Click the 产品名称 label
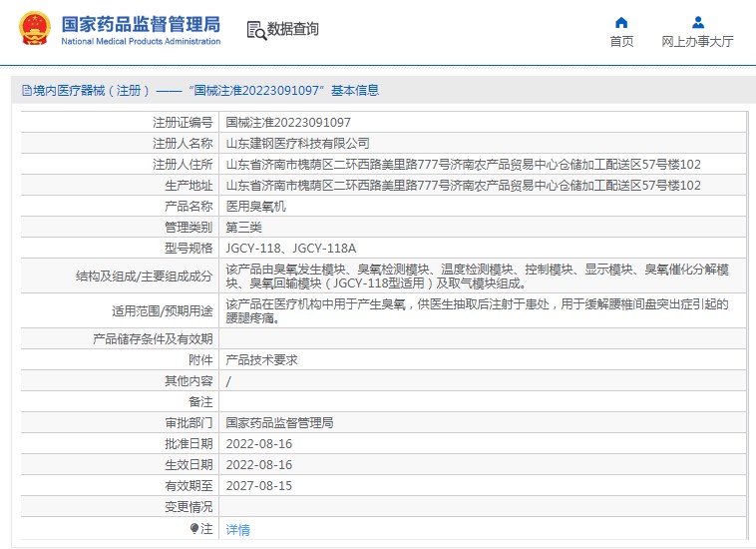 coord(189,207)
